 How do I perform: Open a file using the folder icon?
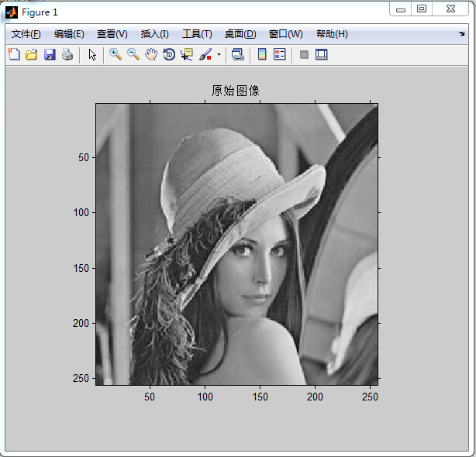point(32,54)
